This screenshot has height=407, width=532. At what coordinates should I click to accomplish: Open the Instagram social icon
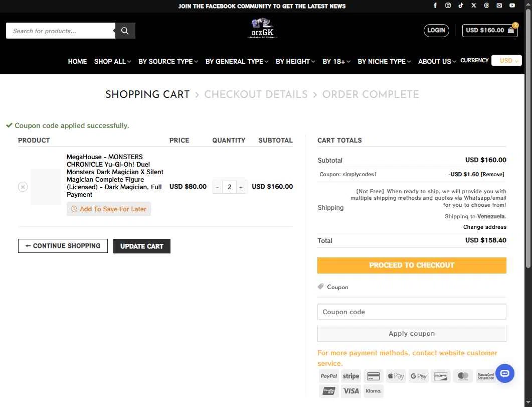point(448,6)
